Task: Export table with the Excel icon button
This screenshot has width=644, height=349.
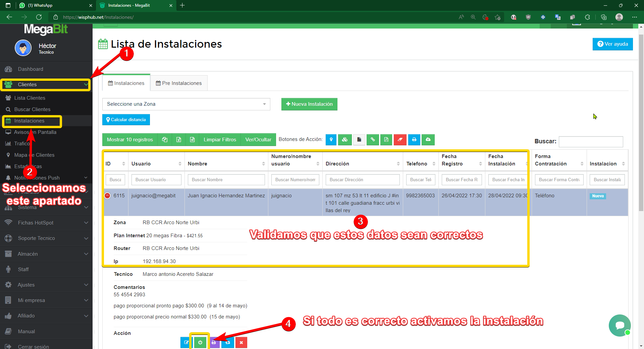Action: click(179, 140)
